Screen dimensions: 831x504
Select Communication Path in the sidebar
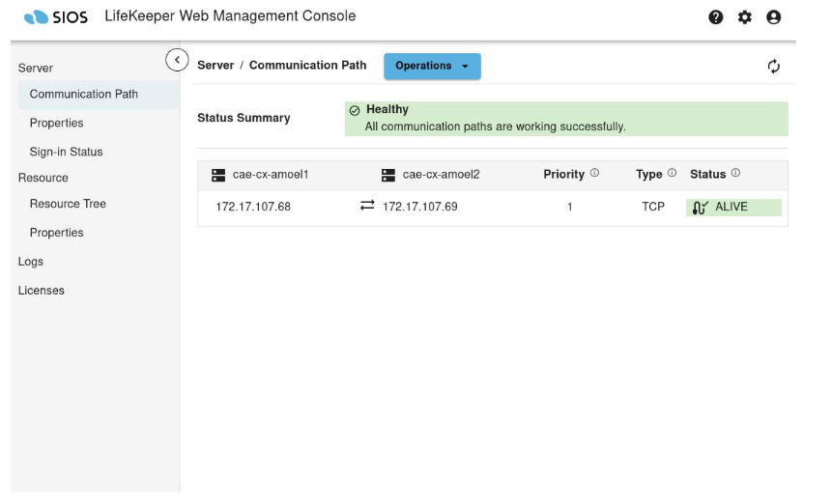point(84,94)
